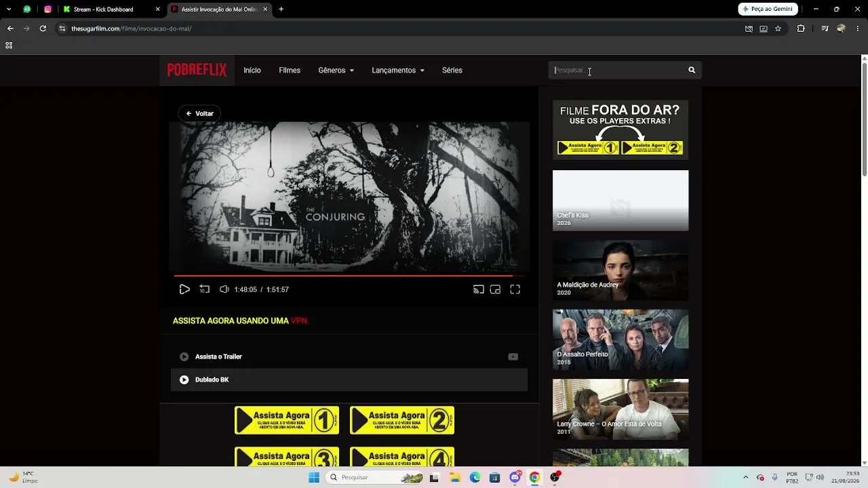Click the Assista Agora 1 button below the player
This screenshot has height=488, width=868.
(287, 420)
